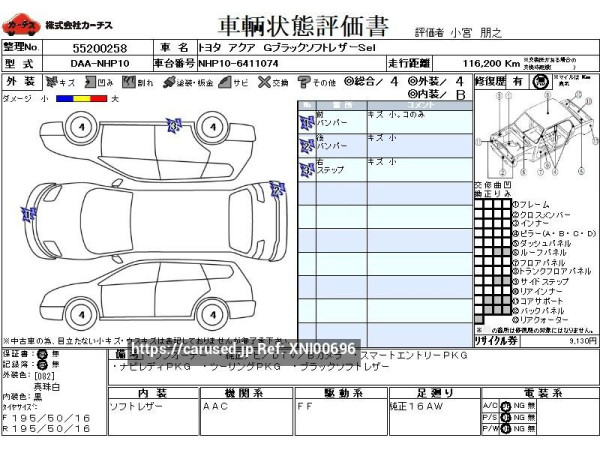Click the 外装 exterior section header
Image resolution: width=600 pixels, height=450 pixels.
pyautogui.click(x=19, y=81)
